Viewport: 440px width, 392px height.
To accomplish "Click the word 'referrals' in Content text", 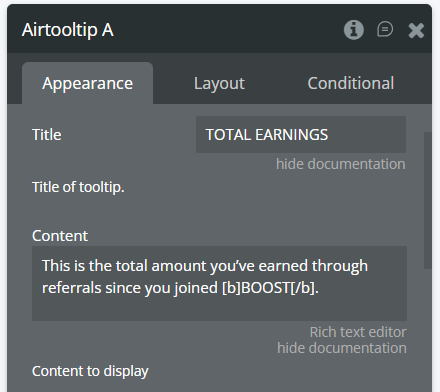I will click(72, 288).
